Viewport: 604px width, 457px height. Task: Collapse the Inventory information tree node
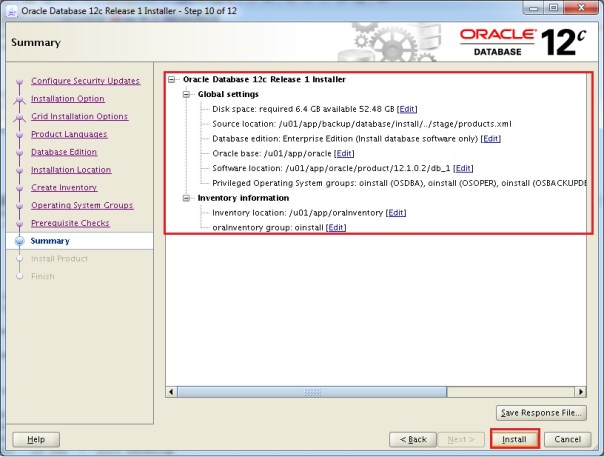click(187, 198)
